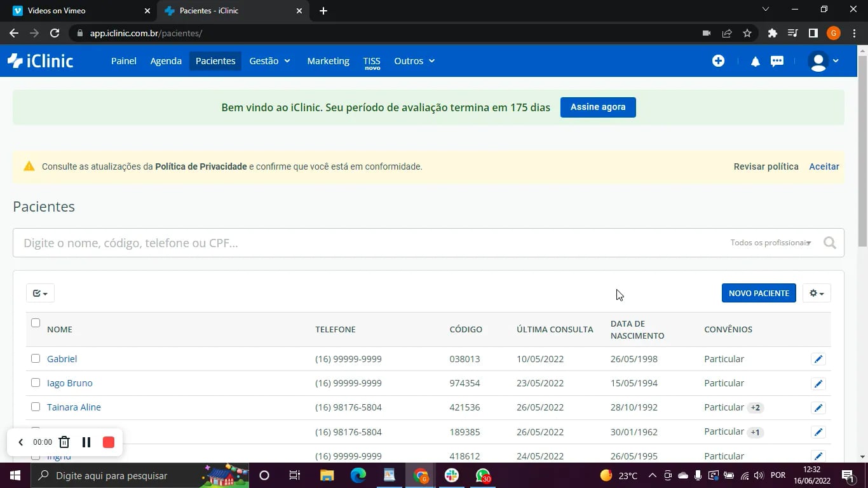Open the Pacientes menu item
Image resolution: width=868 pixels, height=488 pixels.
pyautogui.click(x=215, y=61)
